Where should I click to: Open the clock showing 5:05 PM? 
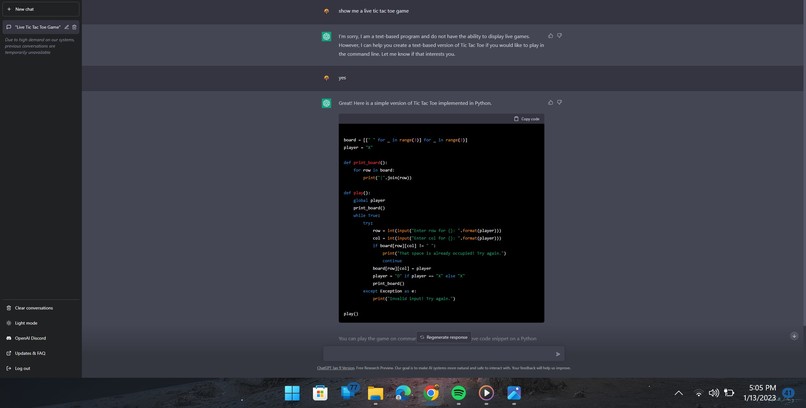[x=762, y=393]
